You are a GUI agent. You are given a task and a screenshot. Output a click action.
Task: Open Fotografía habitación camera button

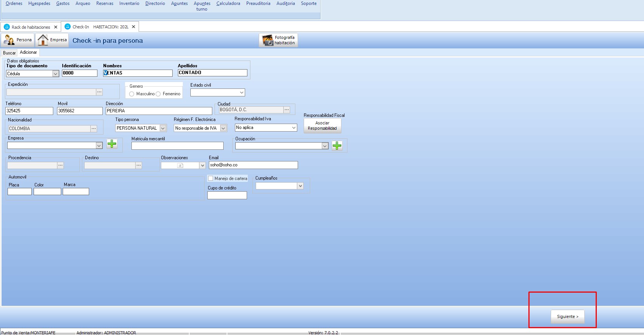(x=278, y=40)
